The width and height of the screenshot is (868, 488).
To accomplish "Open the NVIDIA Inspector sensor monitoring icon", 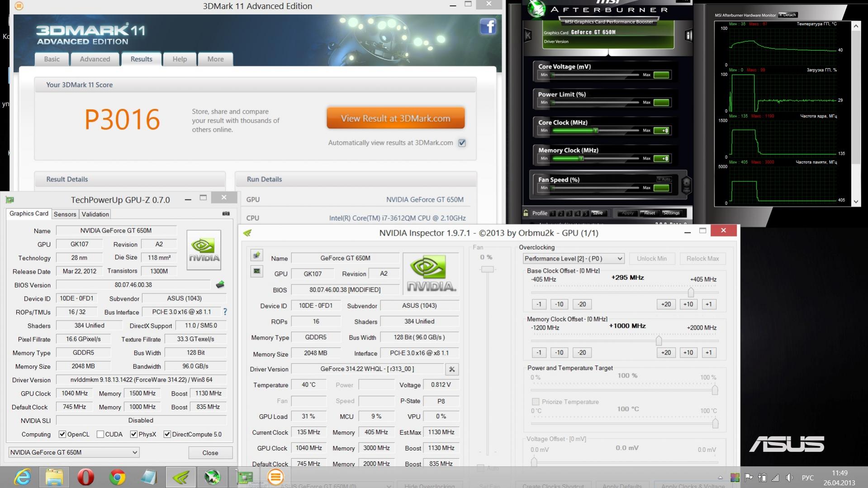I will pyautogui.click(x=256, y=271).
